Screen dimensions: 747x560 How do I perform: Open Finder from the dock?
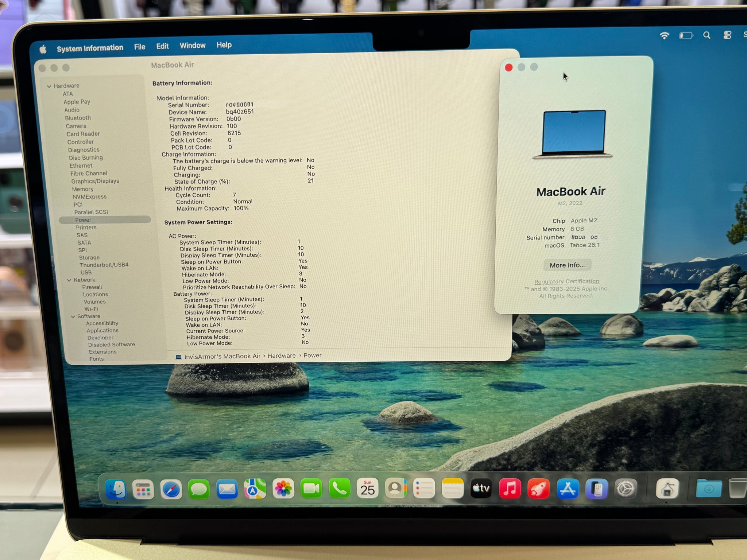[x=116, y=489]
